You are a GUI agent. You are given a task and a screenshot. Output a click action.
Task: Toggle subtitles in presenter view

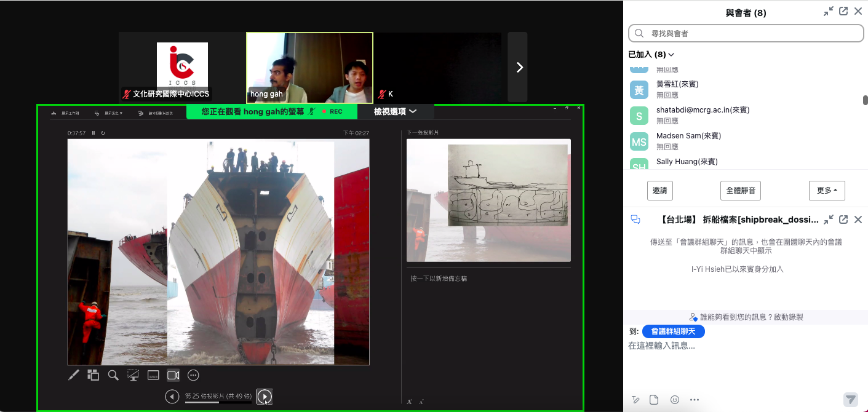point(153,375)
